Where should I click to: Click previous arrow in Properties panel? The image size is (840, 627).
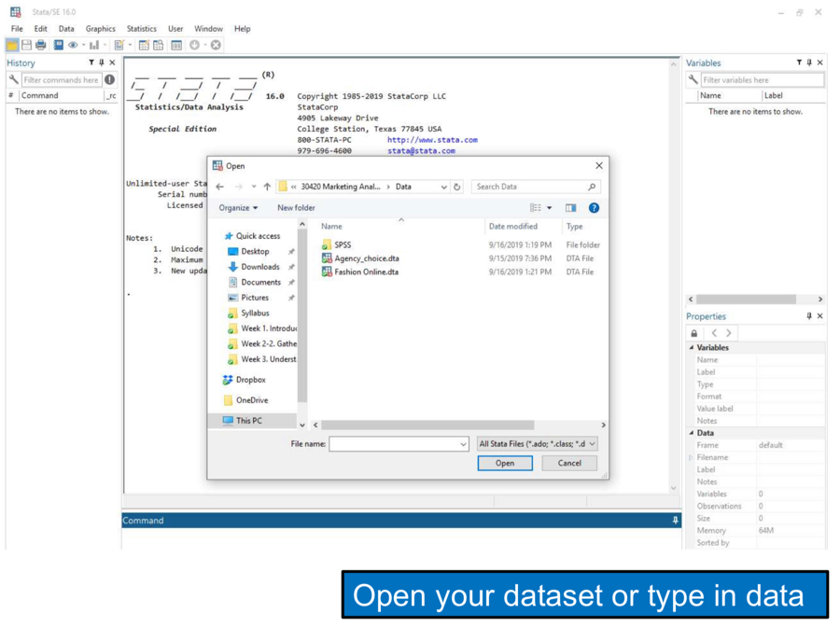tap(714, 333)
